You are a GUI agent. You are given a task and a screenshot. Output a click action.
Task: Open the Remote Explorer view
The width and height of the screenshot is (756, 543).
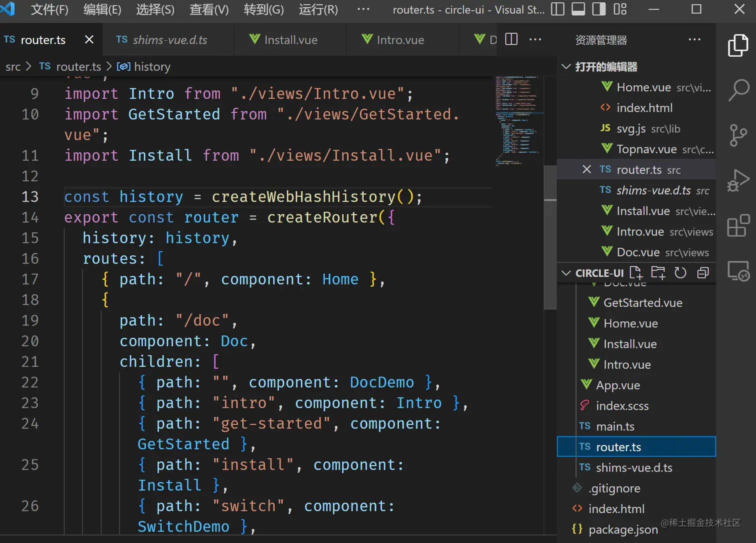pyautogui.click(x=738, y=271)
